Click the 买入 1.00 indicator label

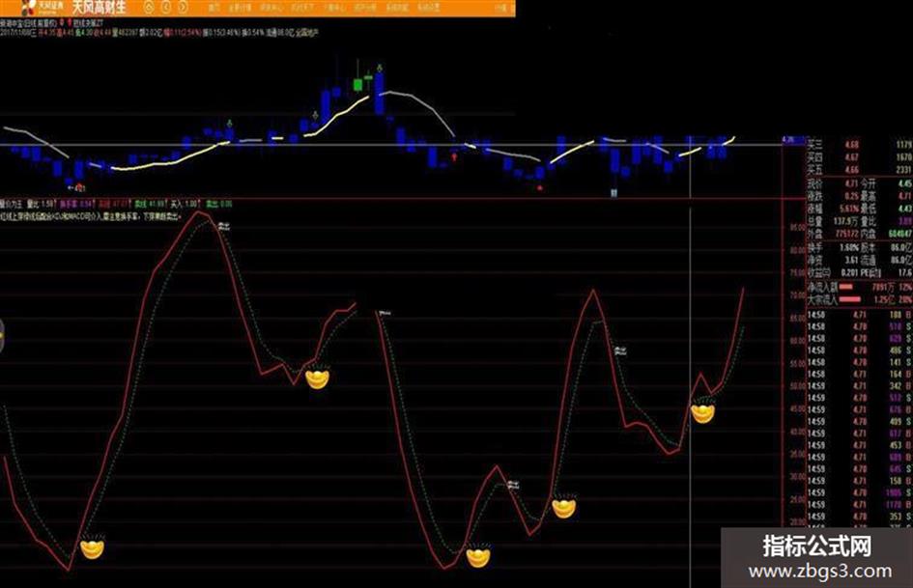point(184,205)
